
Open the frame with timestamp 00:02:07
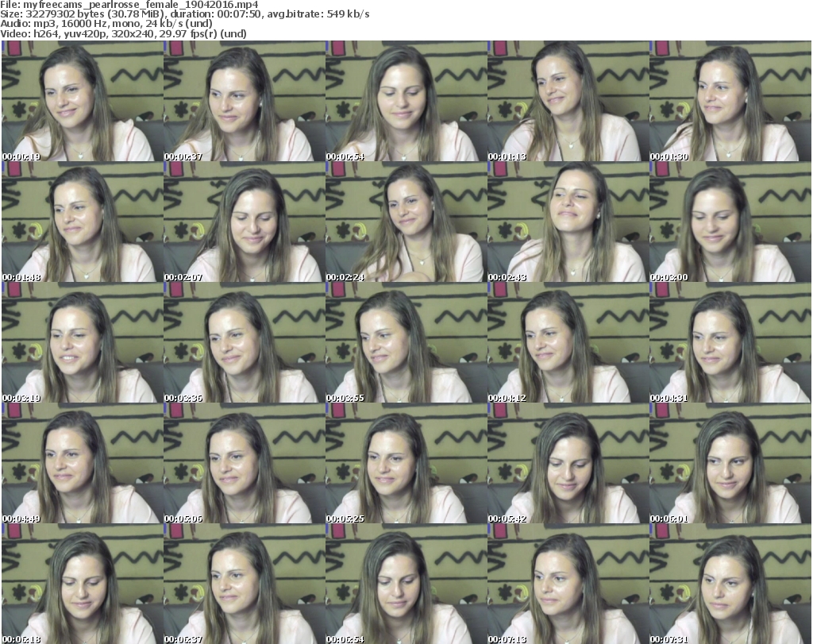245,222
